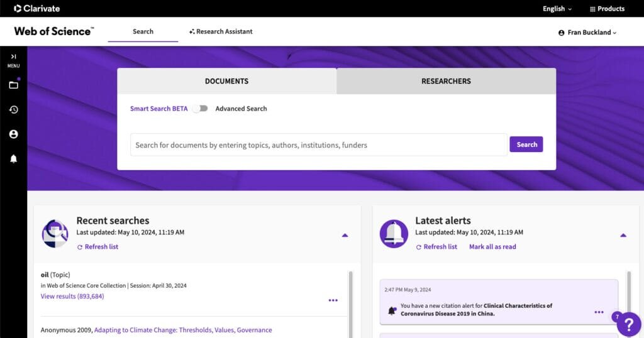Click the help question mark button
Image resolution: width=644 pixels, height=338 pixels.
click(x=628, y=324)
